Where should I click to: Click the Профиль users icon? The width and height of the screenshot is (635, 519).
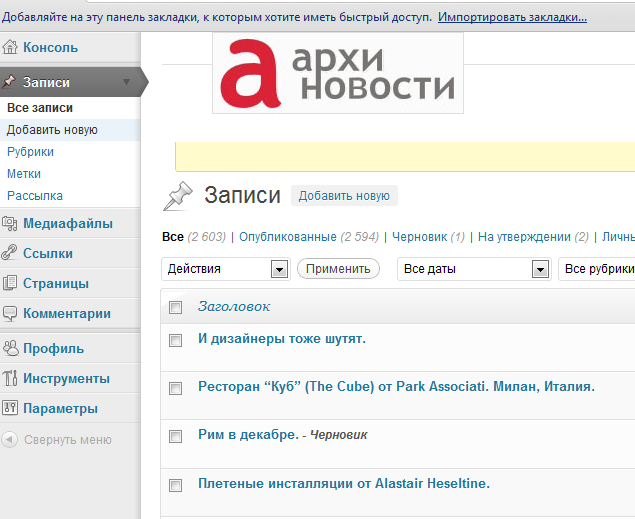pyautogui.click(x=10, y=348)
